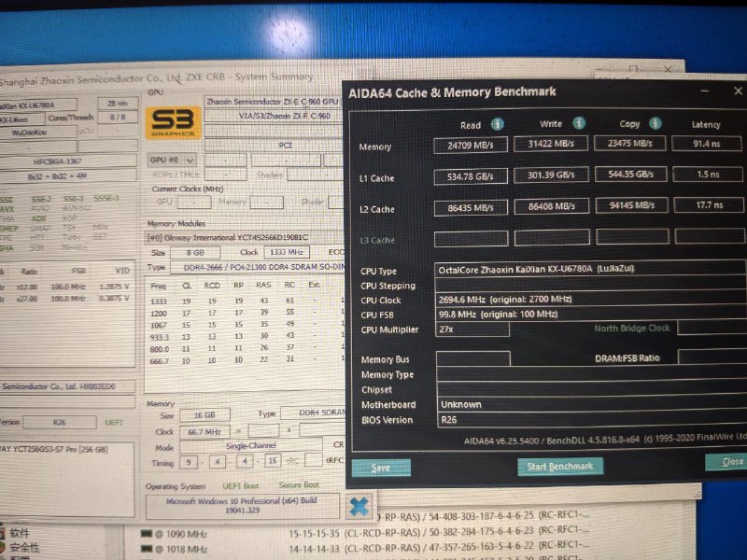Click Motherboard field showing Unknown

592,404
